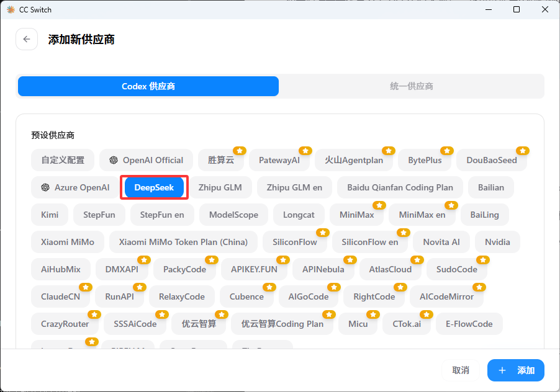
Task: Select AIGoCode preset
Action: tap(309, 296)
